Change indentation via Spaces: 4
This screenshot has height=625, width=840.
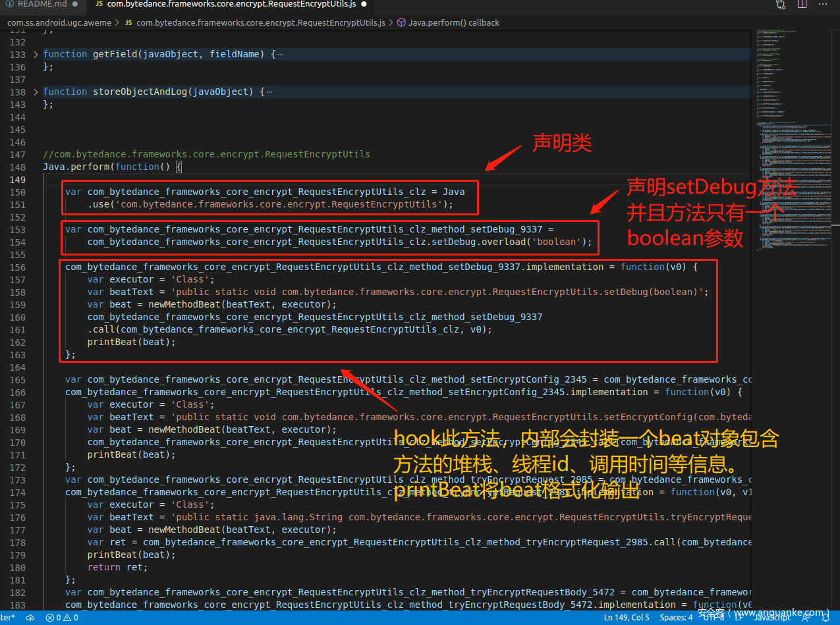[676, 618]
